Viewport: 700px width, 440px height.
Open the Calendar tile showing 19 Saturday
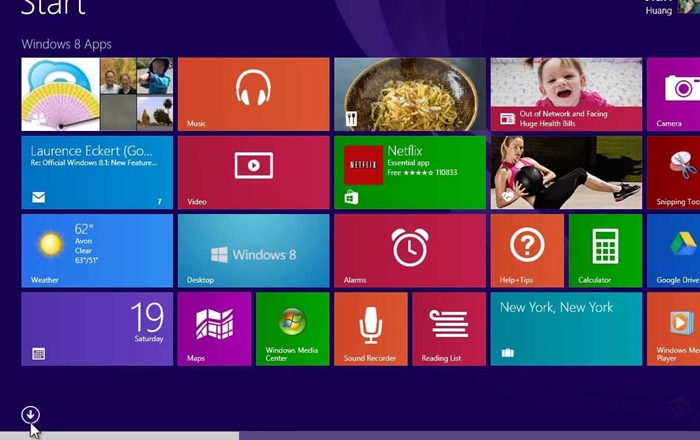97,329
